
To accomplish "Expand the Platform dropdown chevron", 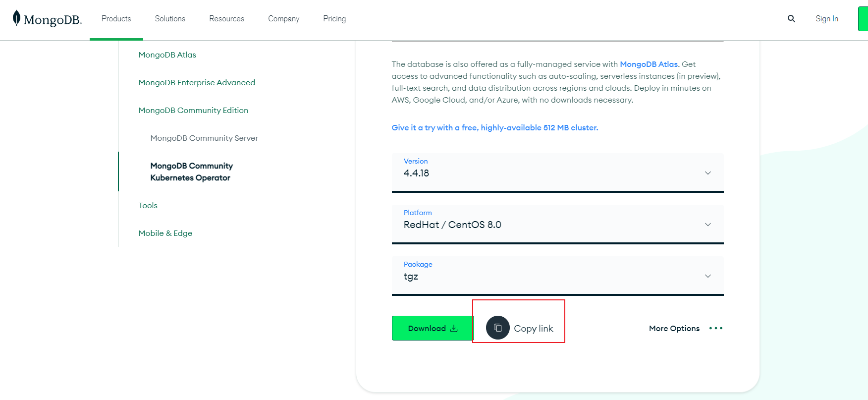I will [x=708, y=225].
